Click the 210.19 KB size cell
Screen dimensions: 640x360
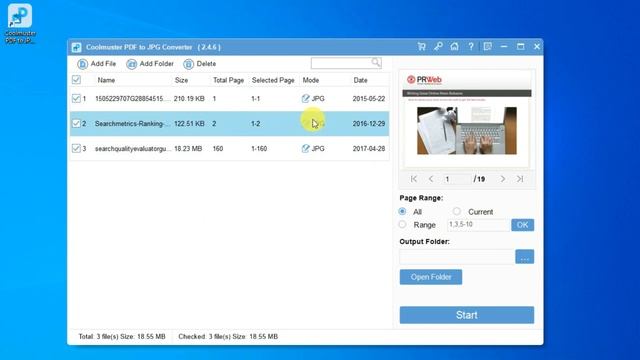coord(189,99)
